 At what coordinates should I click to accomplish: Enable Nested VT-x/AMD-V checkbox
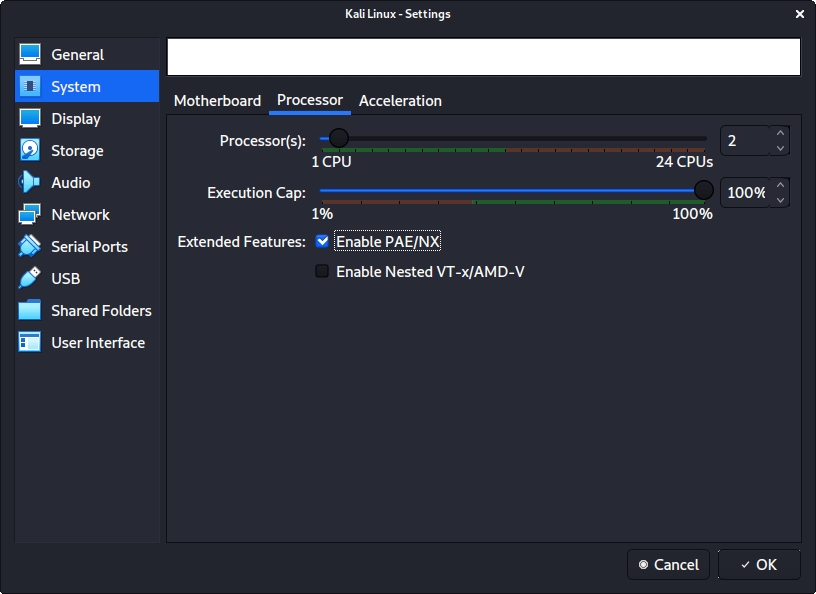click(322, 271)
